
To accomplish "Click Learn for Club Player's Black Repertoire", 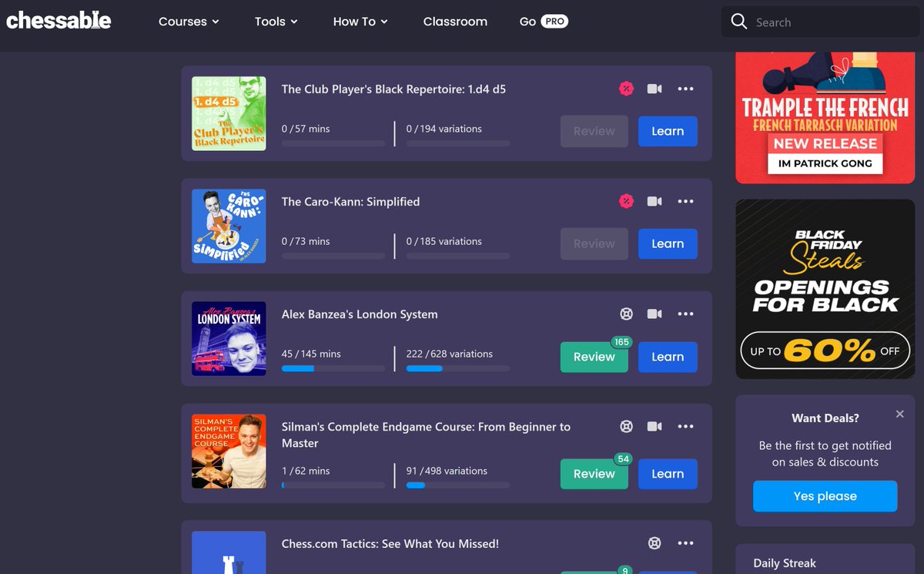I will point(668,131).
